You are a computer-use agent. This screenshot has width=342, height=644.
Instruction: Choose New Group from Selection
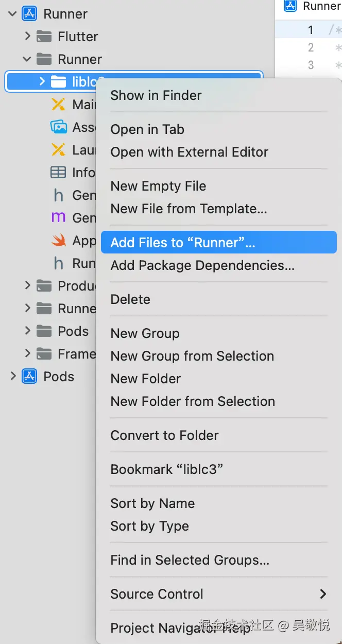(192, 356)
